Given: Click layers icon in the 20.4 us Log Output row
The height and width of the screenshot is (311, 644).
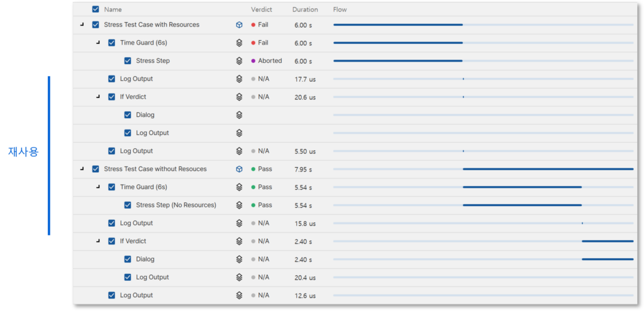Looking at the screenshot, I should pyautogui.click(x=239, y=277).
